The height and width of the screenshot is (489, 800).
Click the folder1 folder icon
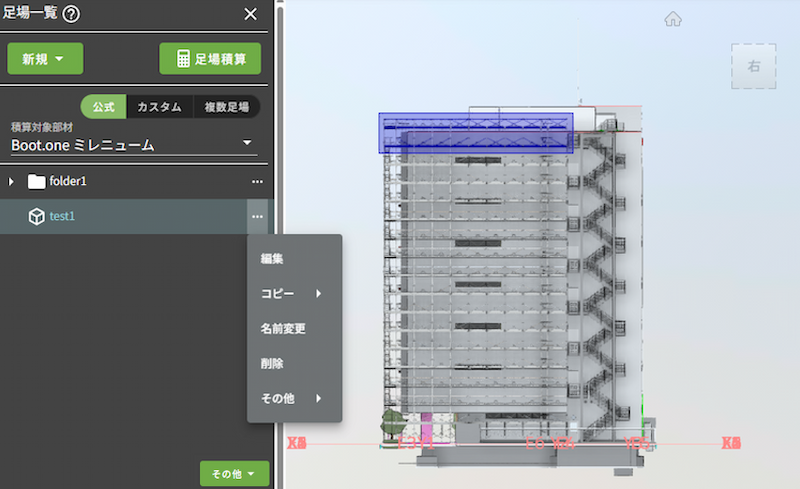(37, 181)
